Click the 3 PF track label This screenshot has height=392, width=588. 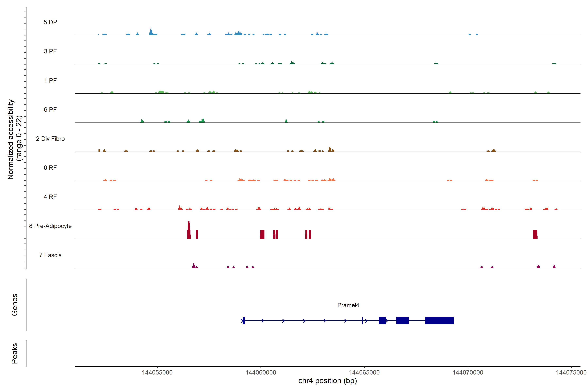pos(50,51)
